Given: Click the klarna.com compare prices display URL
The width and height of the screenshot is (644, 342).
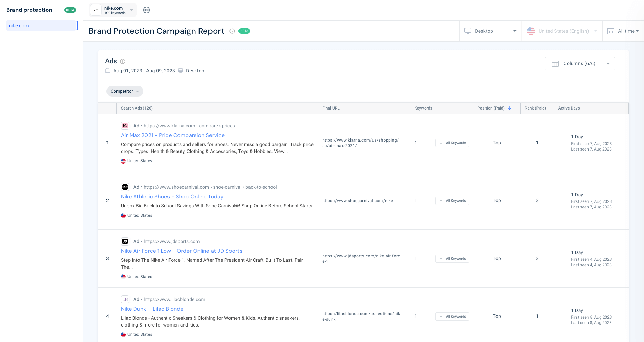Looking at the screenshot, I should (x=189, y=126).
